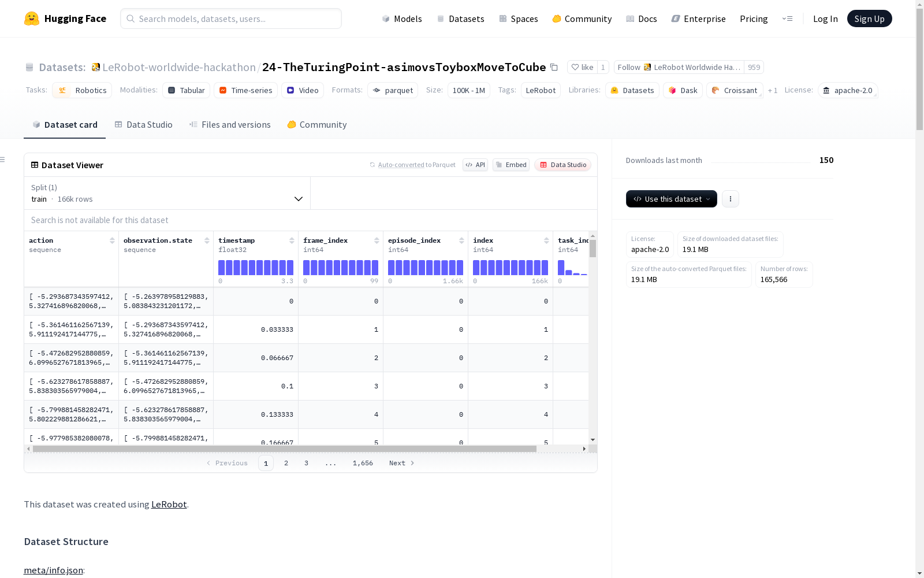Image resolution: width=924 pixels, height=578 pixels.
Task: Click the Datasets library tag
Action: 632,90
